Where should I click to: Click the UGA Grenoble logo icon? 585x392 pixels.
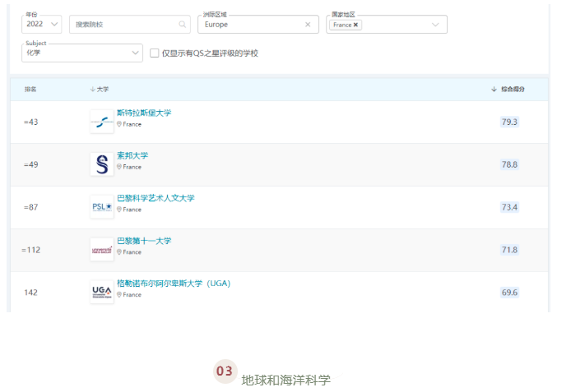[x=102, y=292]
